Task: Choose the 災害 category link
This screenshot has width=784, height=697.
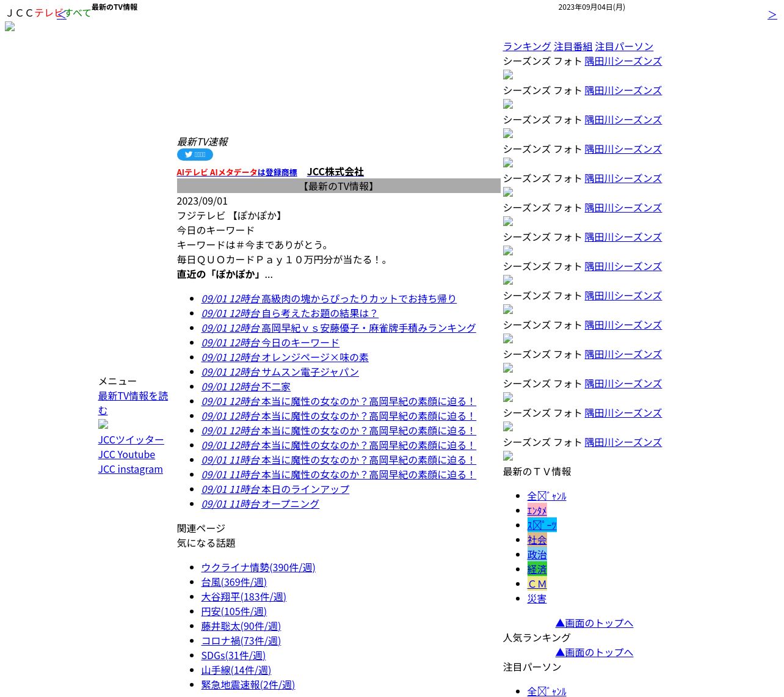Action: pos(537,599)
